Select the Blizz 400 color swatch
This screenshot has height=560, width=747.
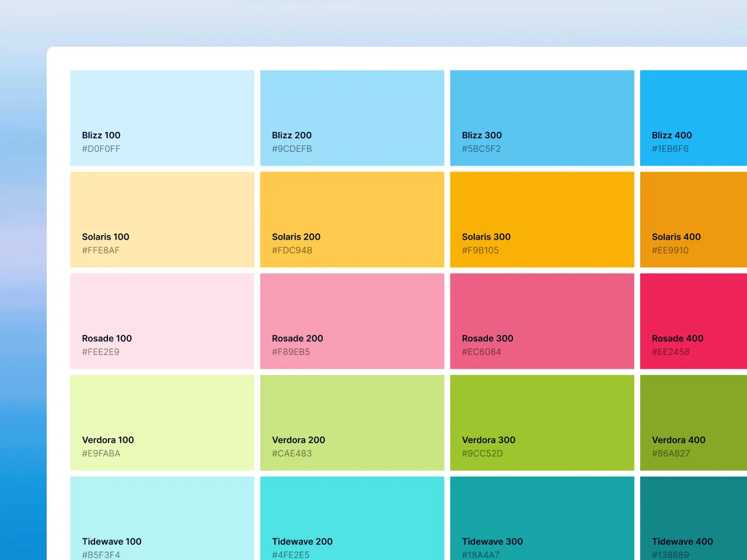coord(693,118)
